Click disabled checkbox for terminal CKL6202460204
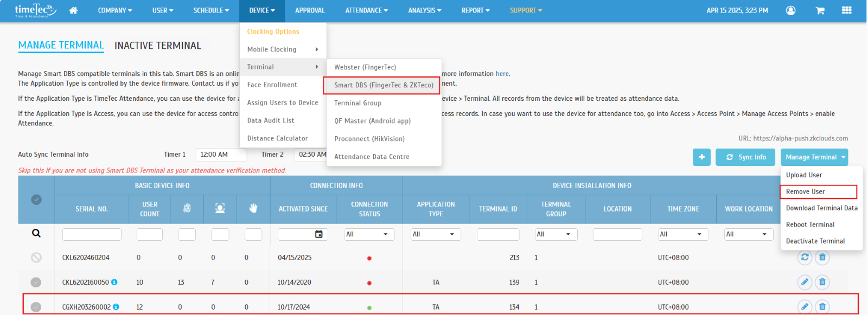The height and width of the screenshot is (315, 868). (36, 258)
